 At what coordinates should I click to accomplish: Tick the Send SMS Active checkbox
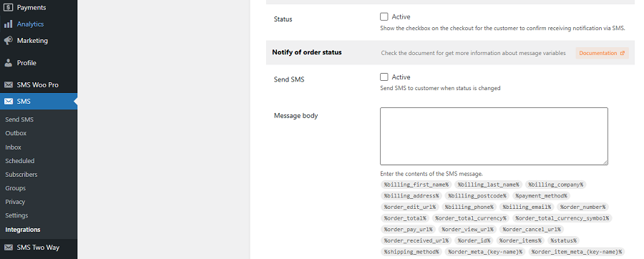coord(384,77)
